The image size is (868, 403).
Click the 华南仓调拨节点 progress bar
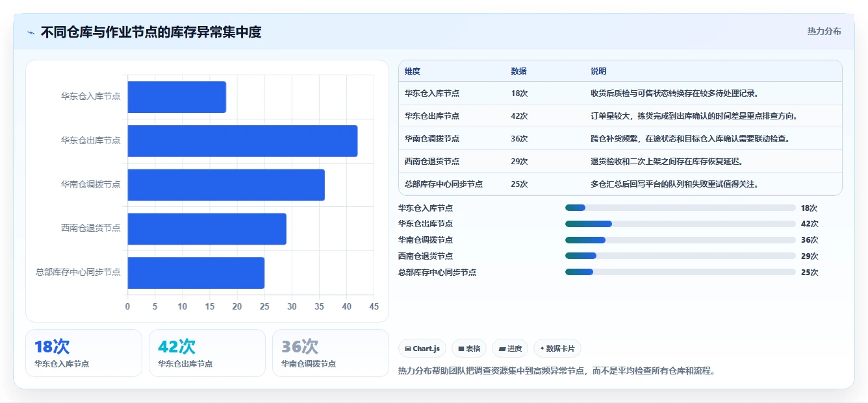tap(680, 240)
